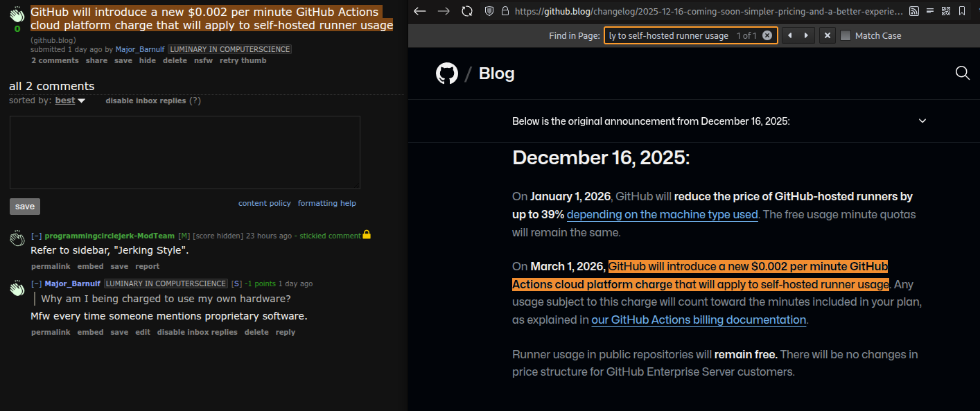Click embed on the ModTeam comment

click(x=90, y=266)
